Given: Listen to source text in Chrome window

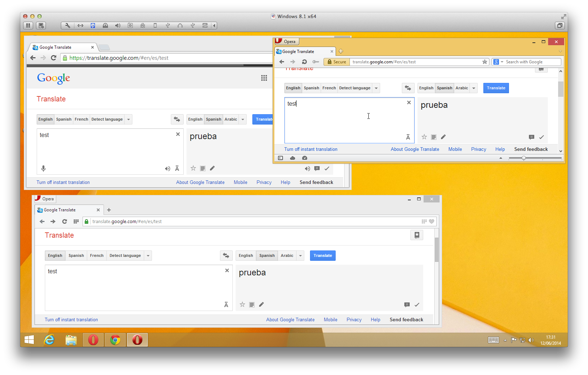Looking at the screenshot, I should [167, 169].
